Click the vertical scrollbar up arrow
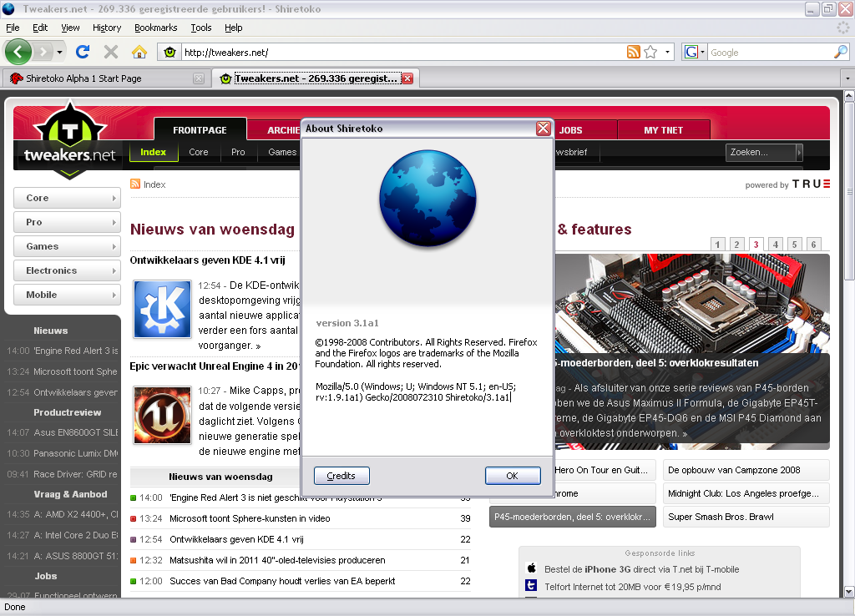 (849, 96)
